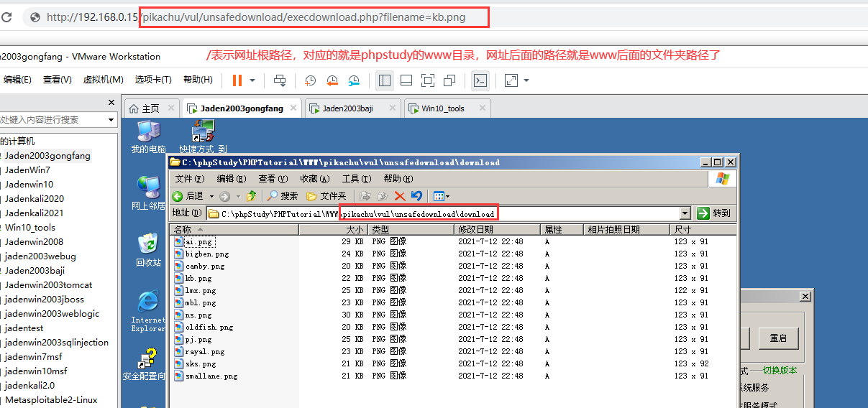Click the red delete X in Explorer toolbar
Screen dimensions: 868x408
click(x=400, y=196)
